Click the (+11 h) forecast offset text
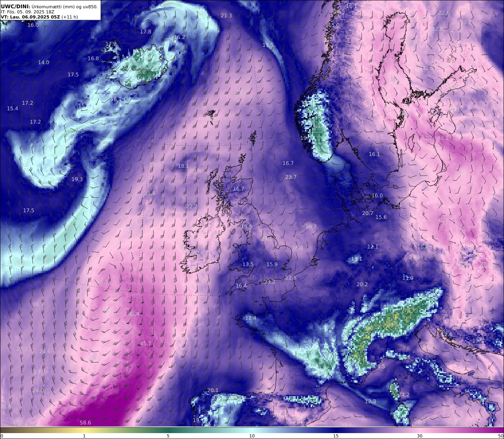The height and width of the screenshot is (439, 504). 70,17
